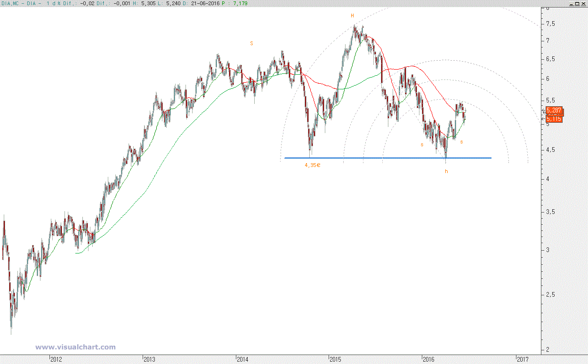The height and width of the screenshot is (364, 588).
Task: Click the 3 level on price axis
Action: click(548, 250)
